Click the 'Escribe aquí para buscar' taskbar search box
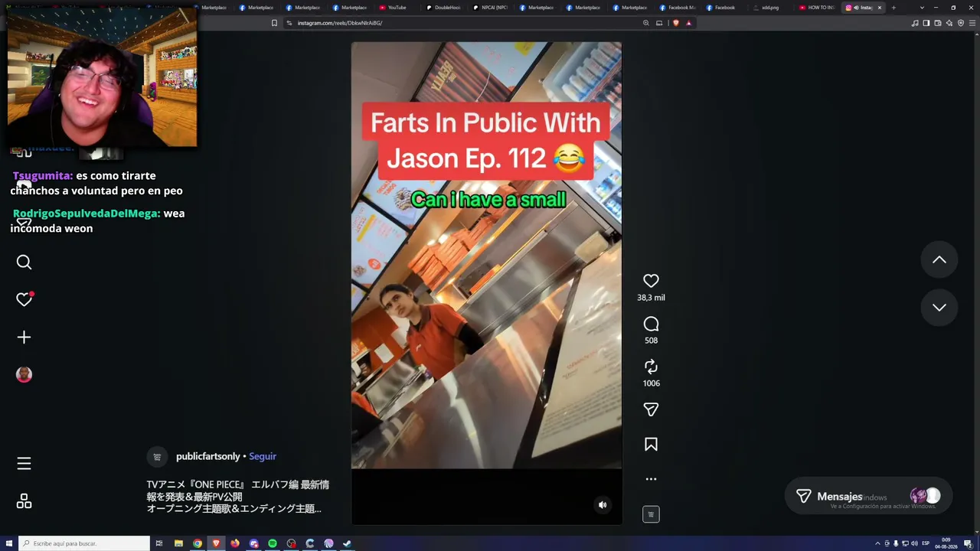The height and width of the screenshot is (551, 980). point(84,543)
